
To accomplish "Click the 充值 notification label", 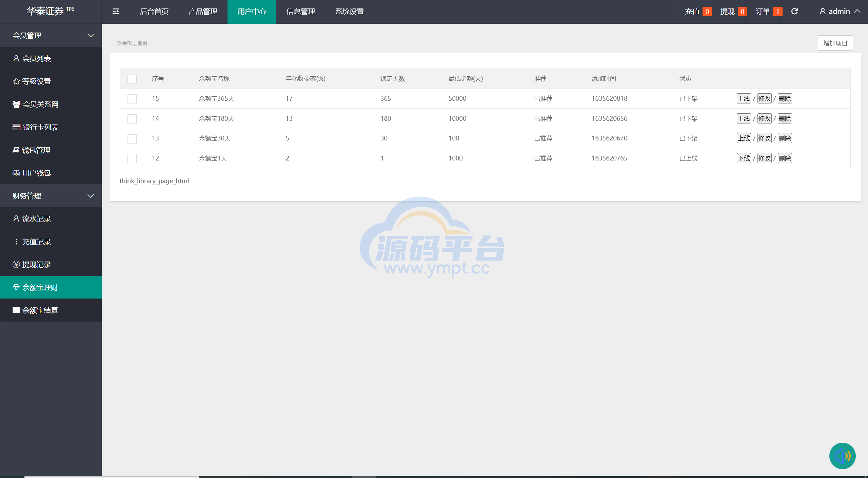I will pyautogui.click(x=692, y=12).
